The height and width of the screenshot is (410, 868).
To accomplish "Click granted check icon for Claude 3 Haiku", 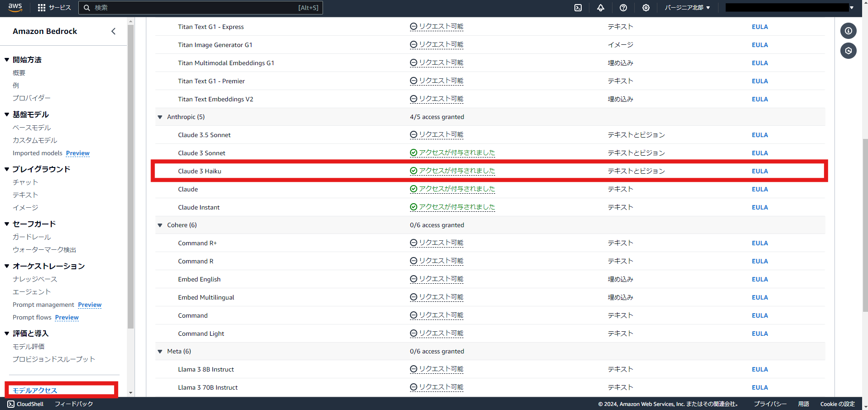I will pos(413,171).
